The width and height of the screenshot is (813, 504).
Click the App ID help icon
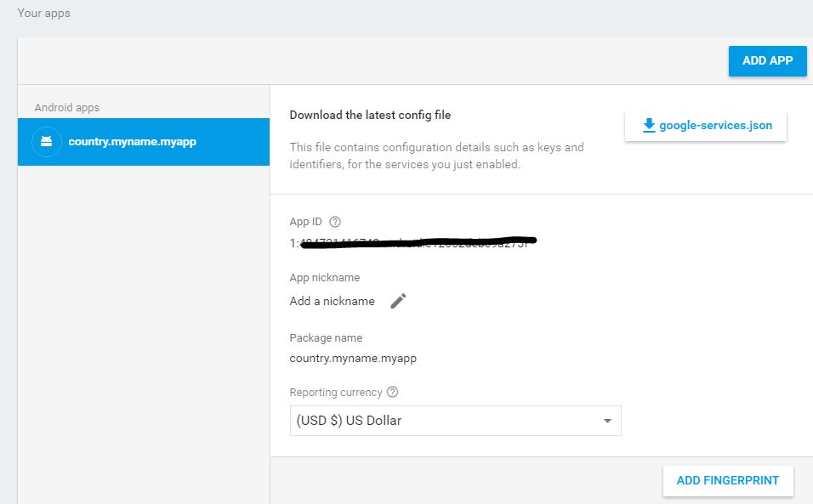[x=335, y=222]
